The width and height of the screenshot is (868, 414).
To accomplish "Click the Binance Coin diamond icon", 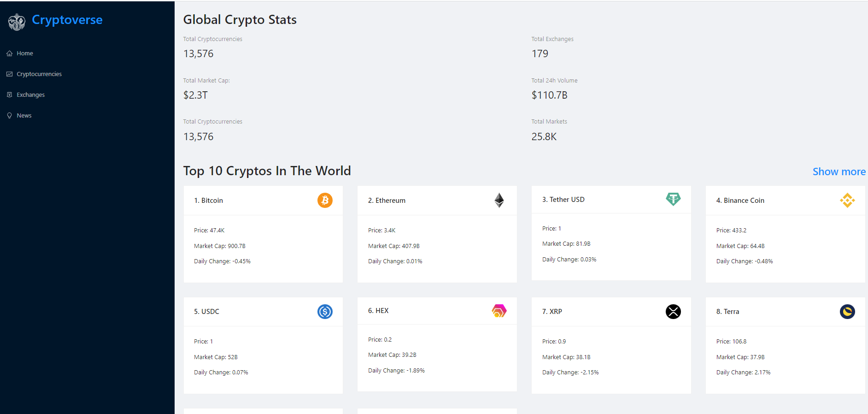I will 848,200.
